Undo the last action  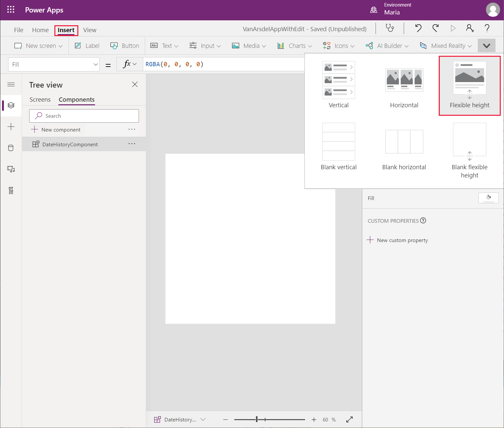[x=418, y=28]
